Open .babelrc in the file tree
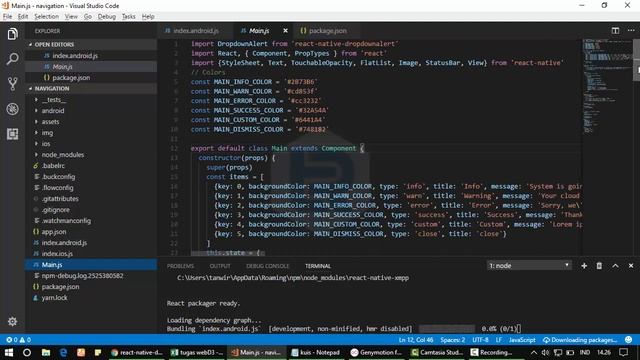Viewport: 640px width, 360px height. coord(91,166)
